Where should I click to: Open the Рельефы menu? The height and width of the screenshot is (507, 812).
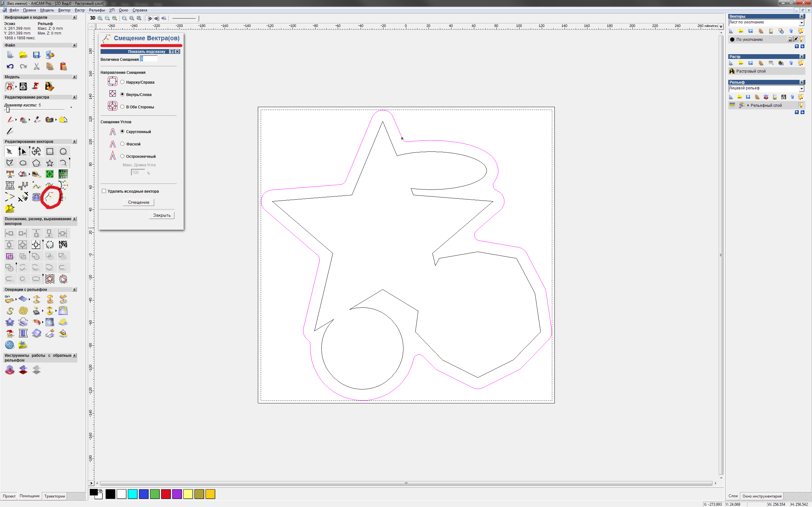click(97, 10)
